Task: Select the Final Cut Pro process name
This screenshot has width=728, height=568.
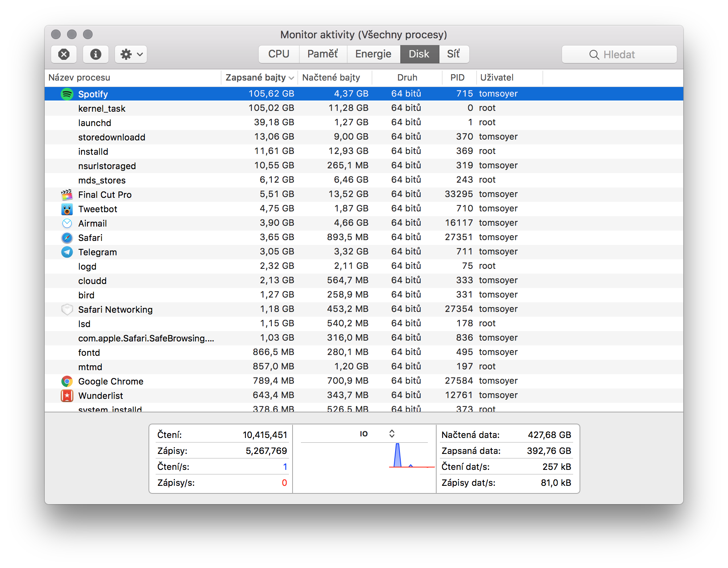Action: click(105, 195)
